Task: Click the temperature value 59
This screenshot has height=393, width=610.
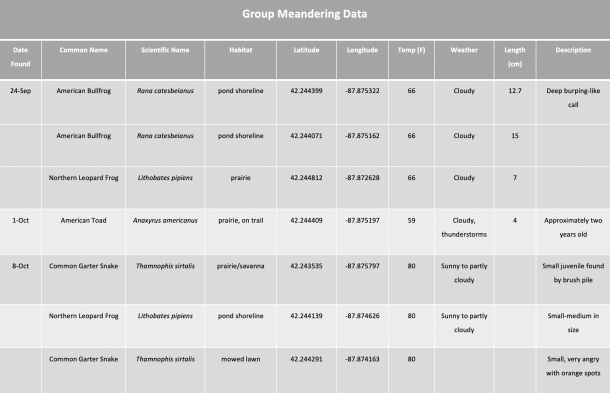Action: click(411, 220)
